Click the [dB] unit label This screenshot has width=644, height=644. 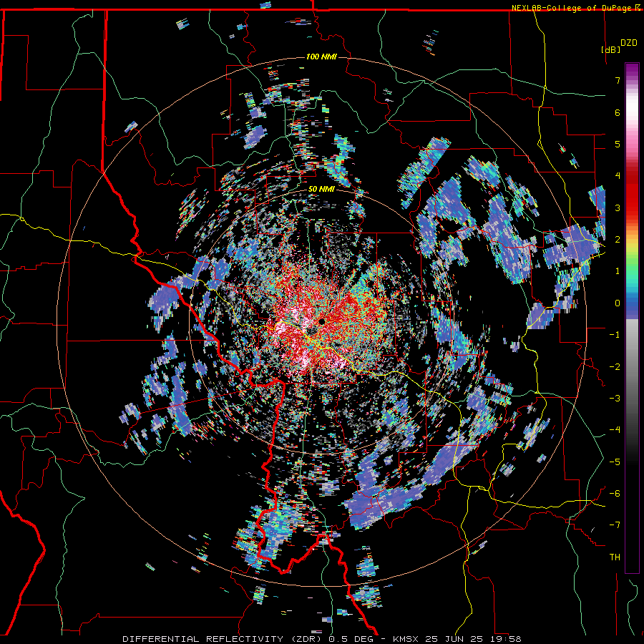[x=611, y=49]
